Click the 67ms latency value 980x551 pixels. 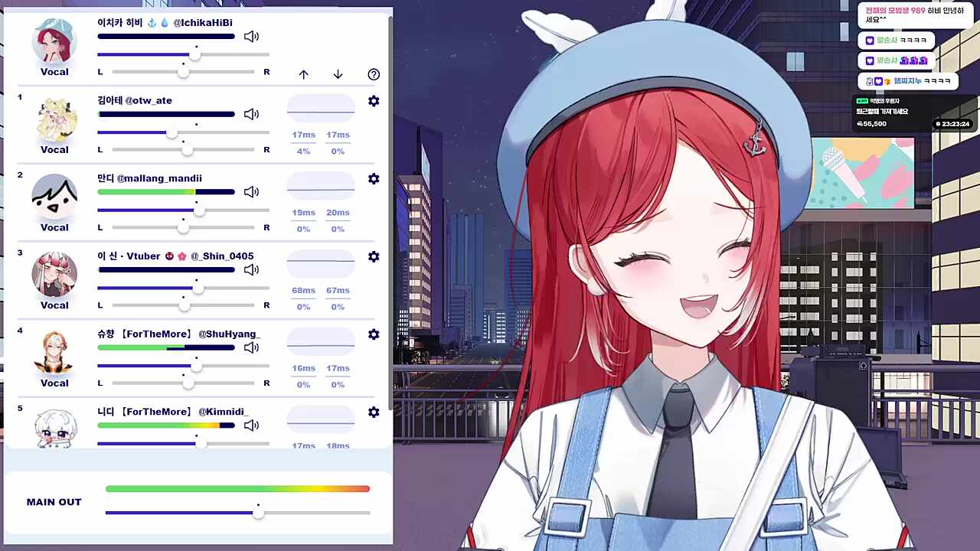(338, 290)
